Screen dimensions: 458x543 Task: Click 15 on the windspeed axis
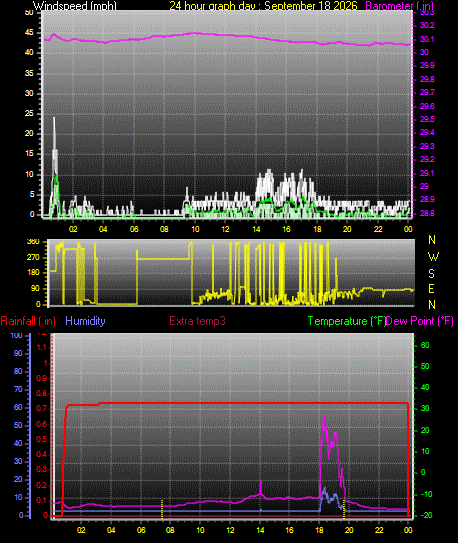[x=29, y=153]
